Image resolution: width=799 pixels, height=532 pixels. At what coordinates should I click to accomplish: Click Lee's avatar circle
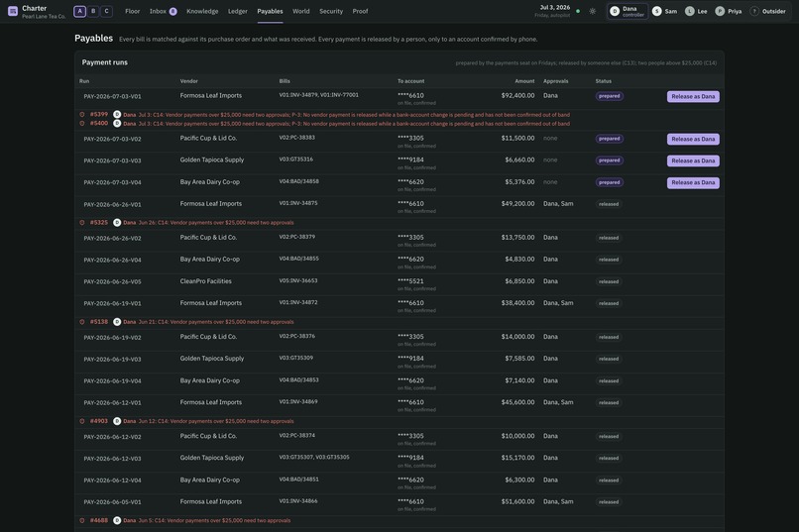[x=689, y=11]
